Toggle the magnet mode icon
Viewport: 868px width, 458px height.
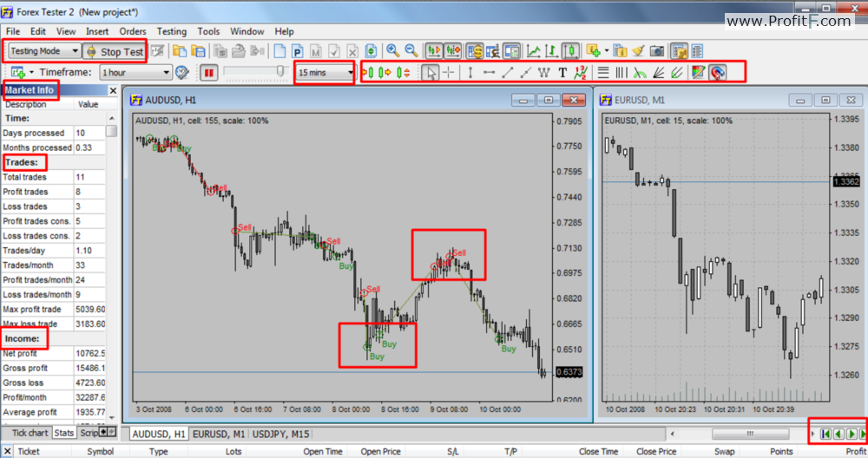coord(718,73)
